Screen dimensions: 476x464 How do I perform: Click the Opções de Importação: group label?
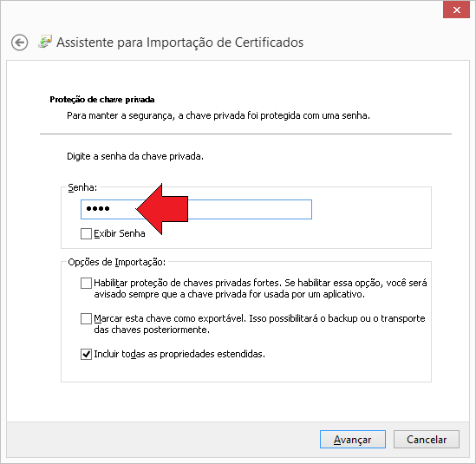pos(116,262)
